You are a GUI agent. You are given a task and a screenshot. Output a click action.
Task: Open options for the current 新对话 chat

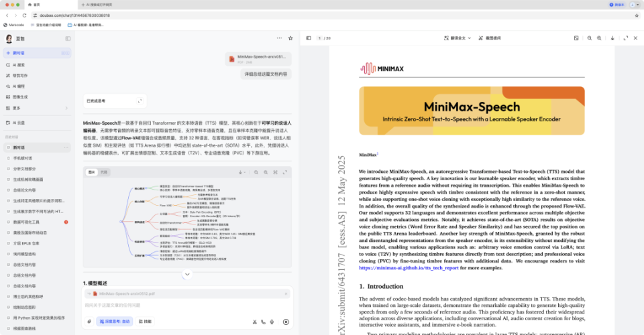(66, 147)
